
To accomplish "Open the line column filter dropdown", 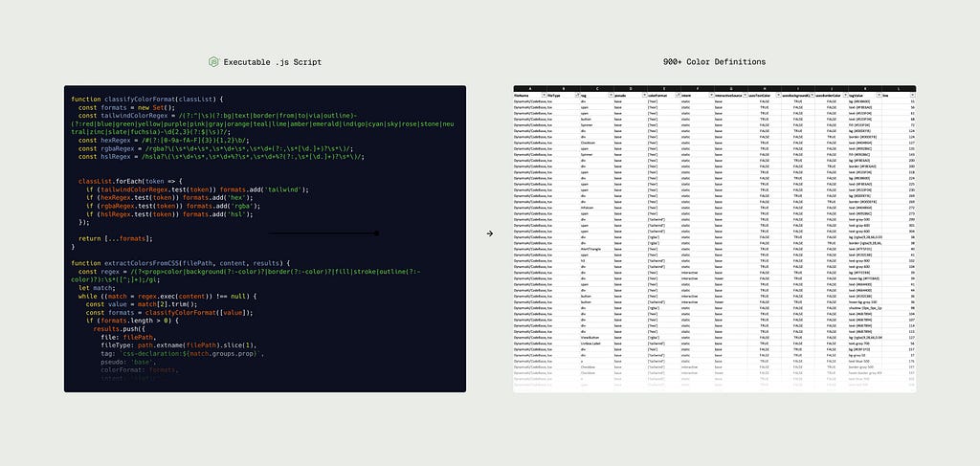I will click(x=912, y=95).
